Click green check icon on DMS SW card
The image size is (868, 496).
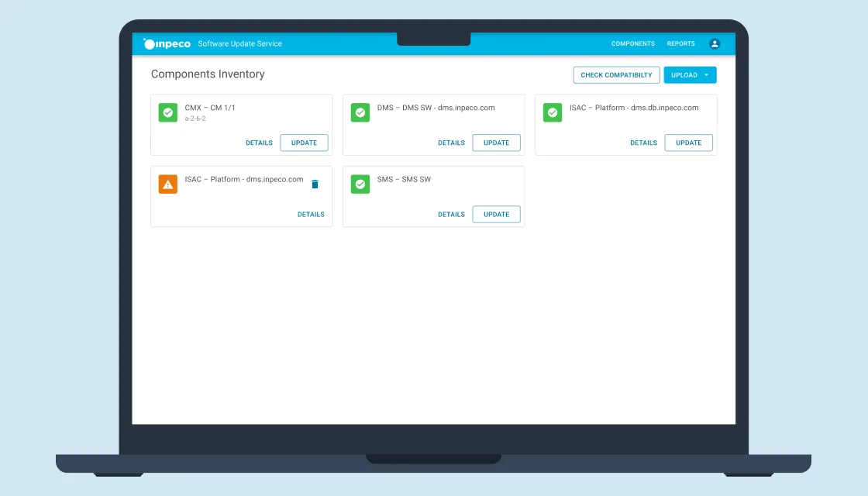360,112
